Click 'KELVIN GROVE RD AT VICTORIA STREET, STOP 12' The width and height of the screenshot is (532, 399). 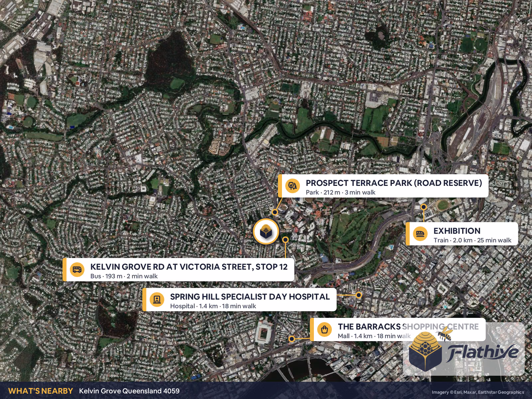[189, 267]
